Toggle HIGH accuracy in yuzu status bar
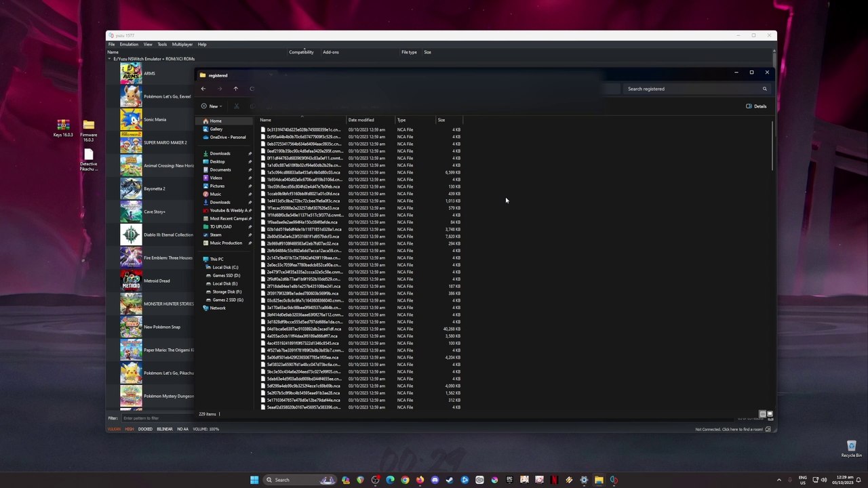Viewport: 868px width, 488px height. click(x=130, y=429)
